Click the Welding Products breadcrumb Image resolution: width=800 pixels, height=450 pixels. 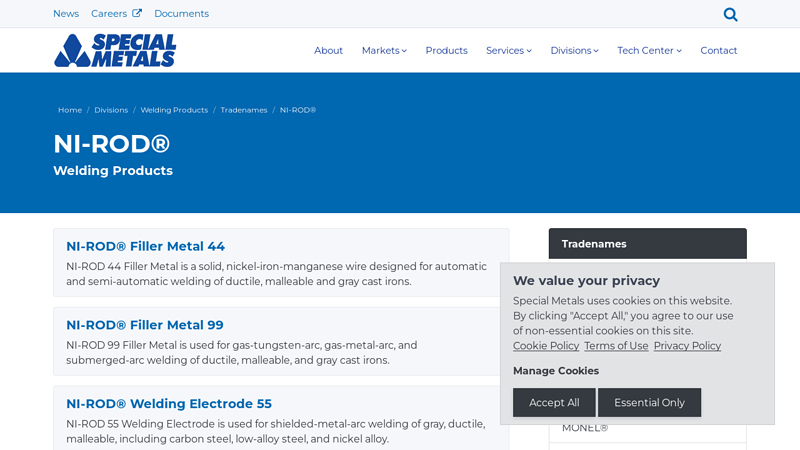point(174,110)
